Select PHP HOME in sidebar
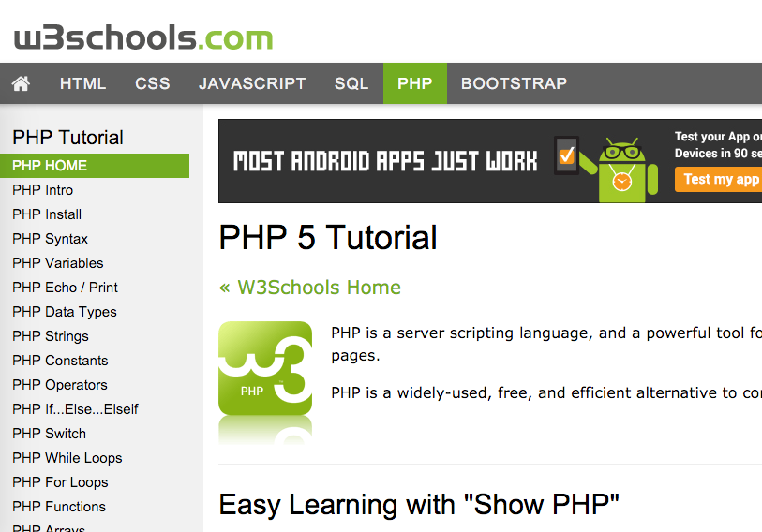 point(95,166)
